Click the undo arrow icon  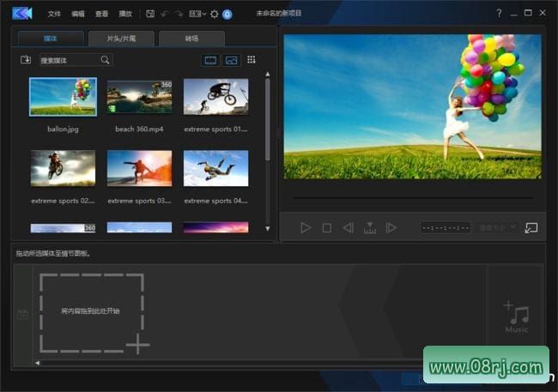(165, 14)
